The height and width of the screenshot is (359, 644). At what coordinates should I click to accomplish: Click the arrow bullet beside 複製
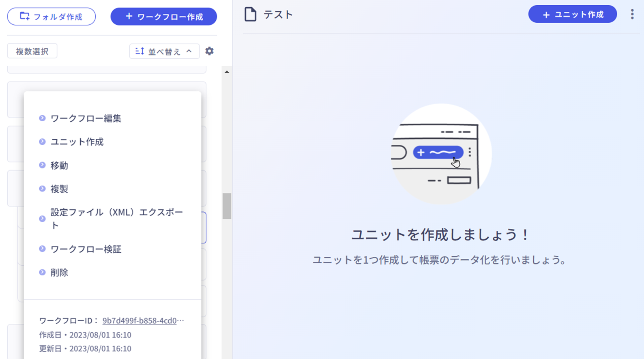pos(42,189)
